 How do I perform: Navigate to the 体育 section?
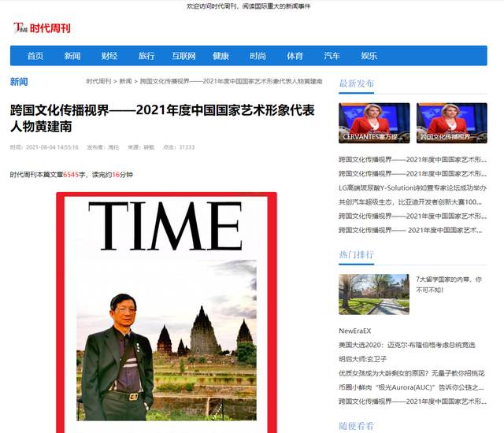tap(295, 56)
